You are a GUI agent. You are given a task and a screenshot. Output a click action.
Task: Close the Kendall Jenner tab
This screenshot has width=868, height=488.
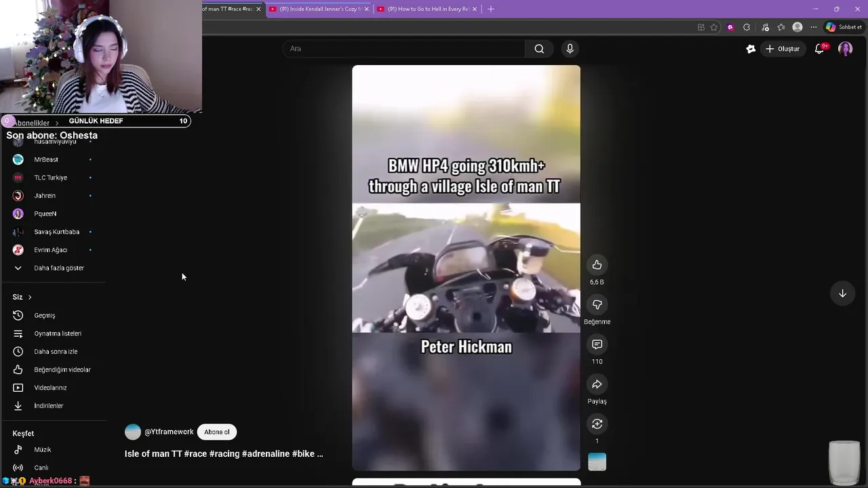click(367, 9)
